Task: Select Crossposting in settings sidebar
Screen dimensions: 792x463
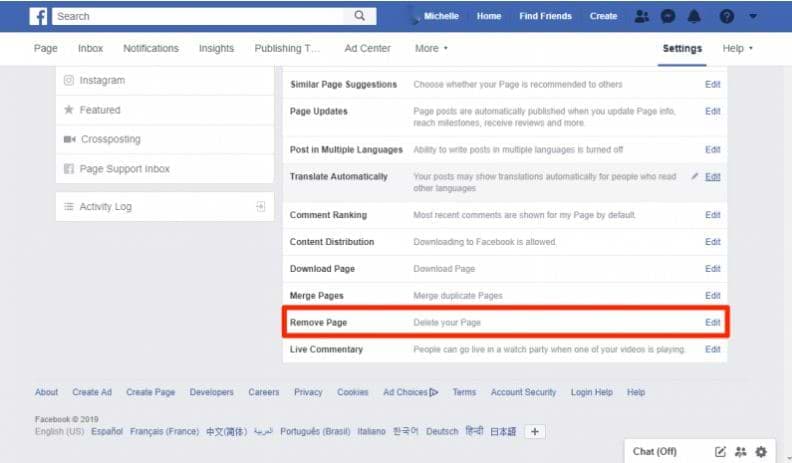Action: (165, 139)
